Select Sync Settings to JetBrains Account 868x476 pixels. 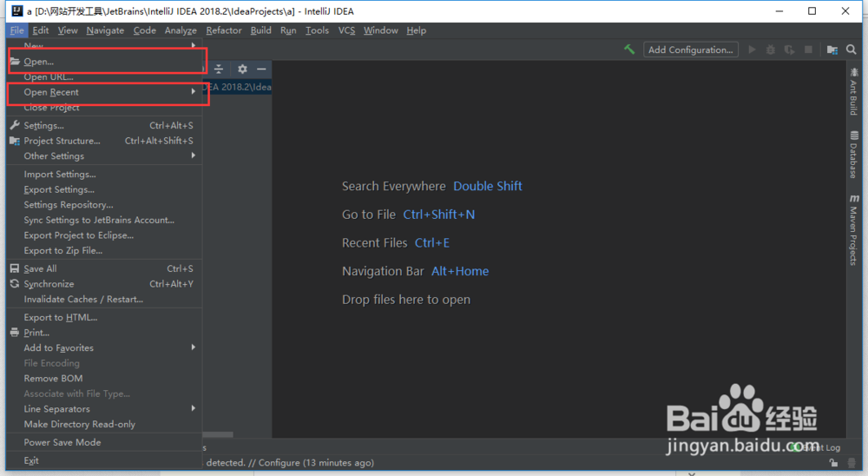(104, 220)
